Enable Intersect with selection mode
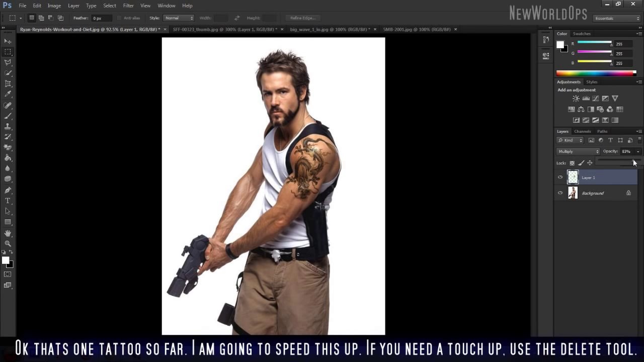The image size is (644, 362). click(x=60, y=18)
